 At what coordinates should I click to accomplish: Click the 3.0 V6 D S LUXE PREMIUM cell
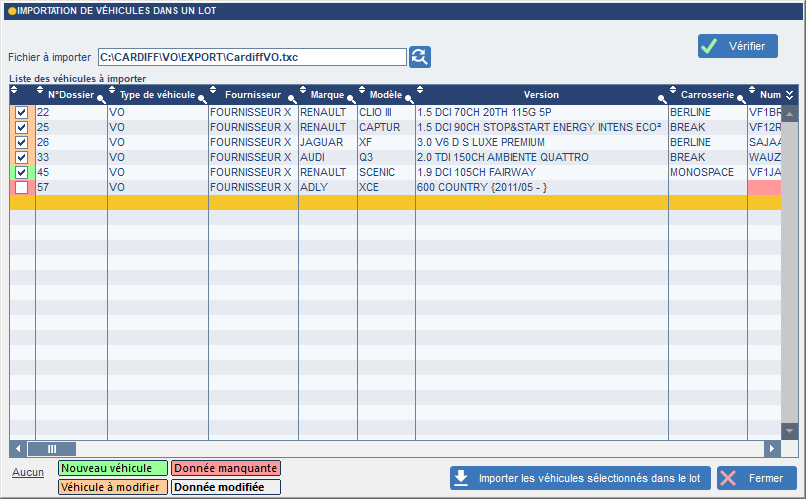pos(542,142)
